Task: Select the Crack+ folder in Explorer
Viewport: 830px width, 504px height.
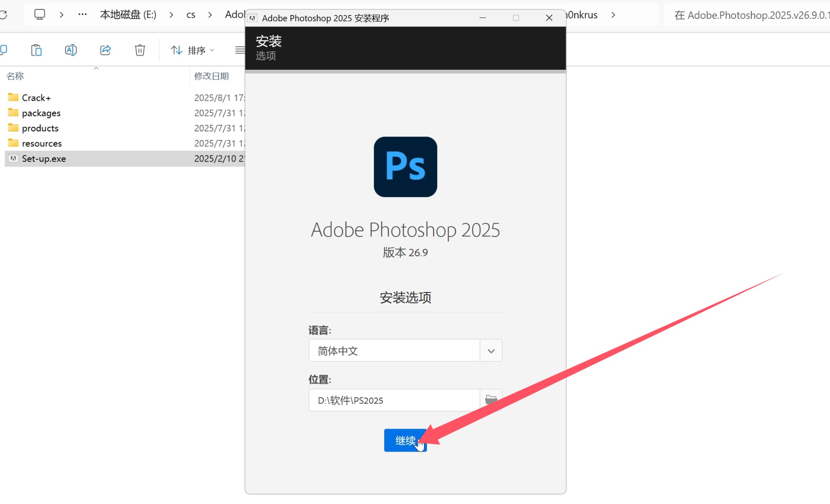Action: 36,98
